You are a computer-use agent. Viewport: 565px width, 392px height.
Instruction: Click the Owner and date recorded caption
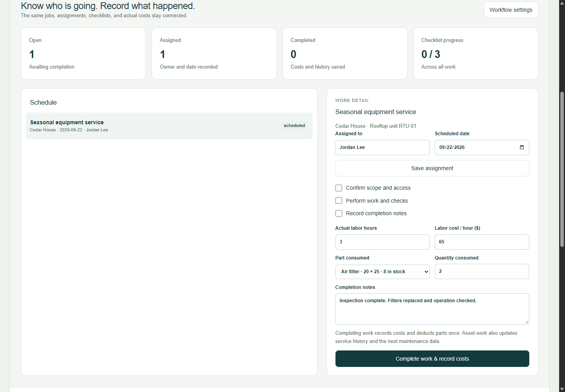tap(189, 67)
